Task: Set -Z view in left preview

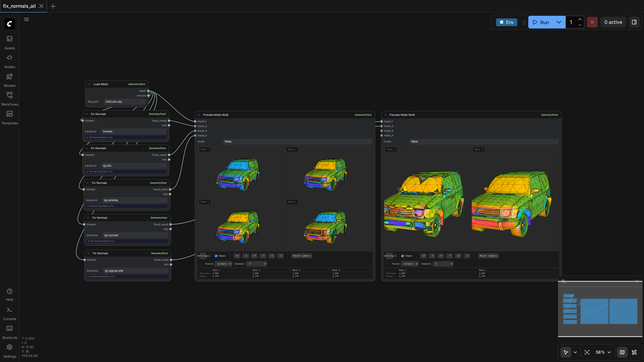Action: (x=281, y=256)
